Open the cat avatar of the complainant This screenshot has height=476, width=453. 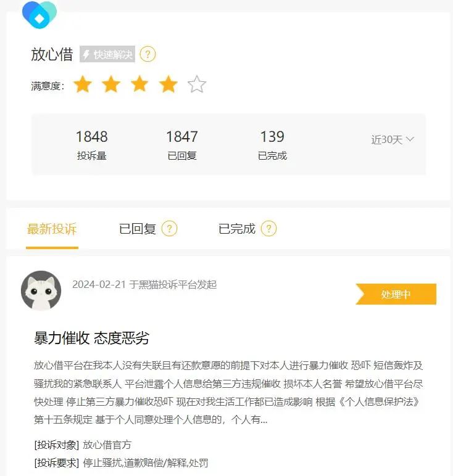coord(41,290)
